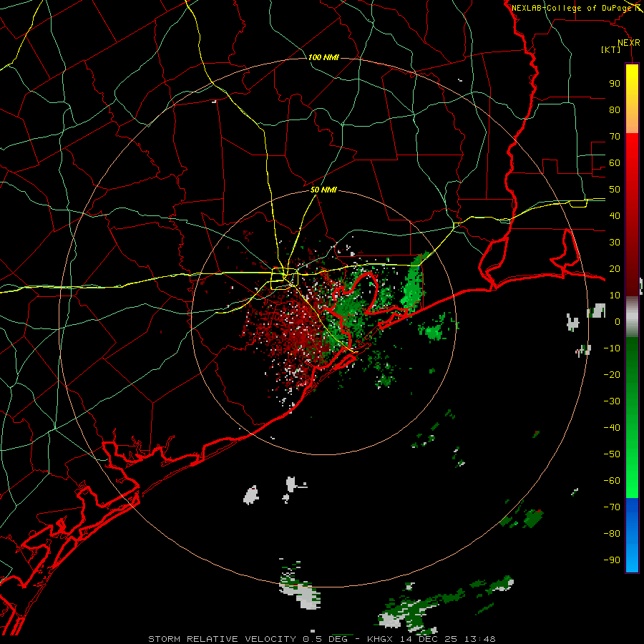Click the [KT] units label
The width and height of the screenshot is (644, 644).
[610, 49]
